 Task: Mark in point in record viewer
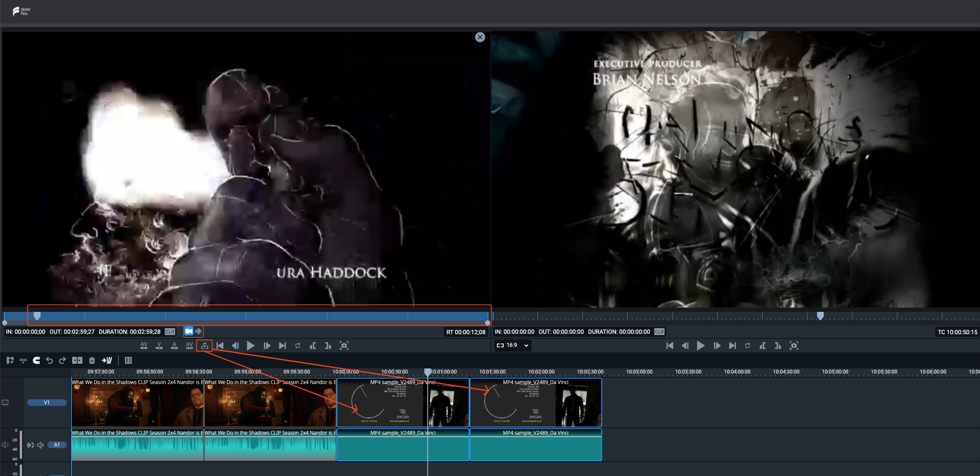click(x=763, y=346)
